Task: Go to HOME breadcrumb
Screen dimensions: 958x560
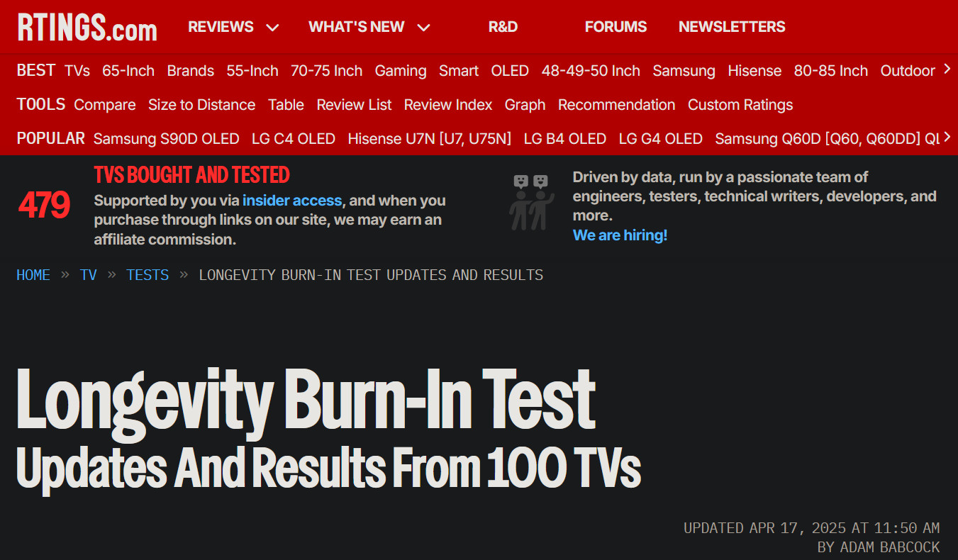Action: coord(33,274)
